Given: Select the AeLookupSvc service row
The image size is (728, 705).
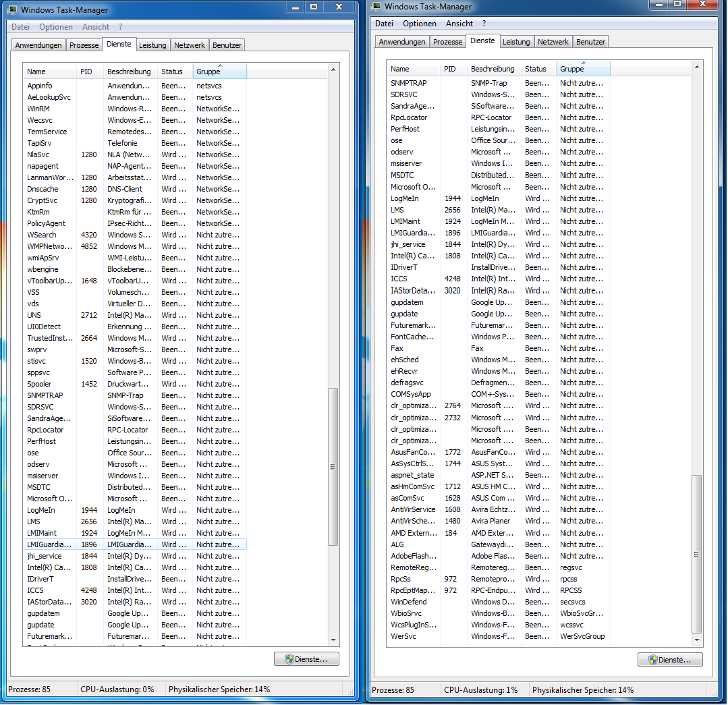Looking at the screenshot, I should click(135, 97).
